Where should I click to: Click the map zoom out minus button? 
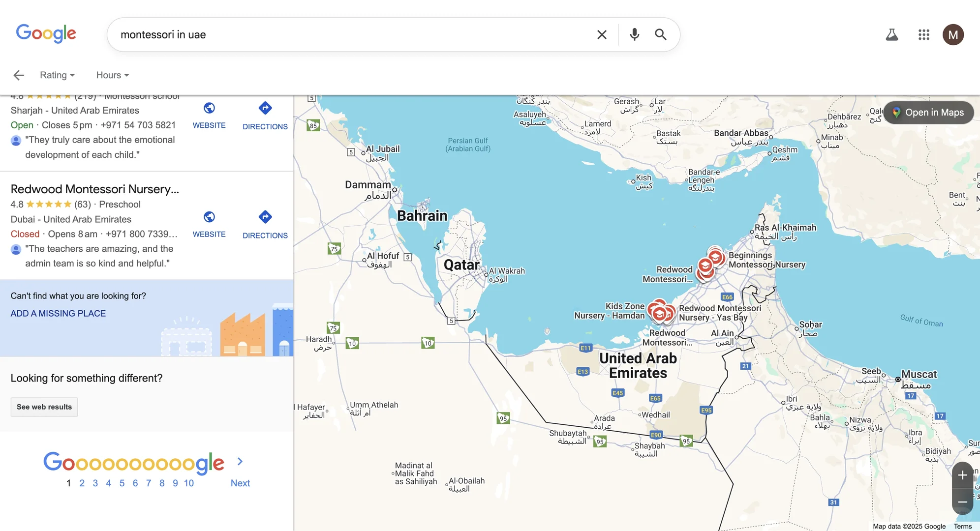962,502
